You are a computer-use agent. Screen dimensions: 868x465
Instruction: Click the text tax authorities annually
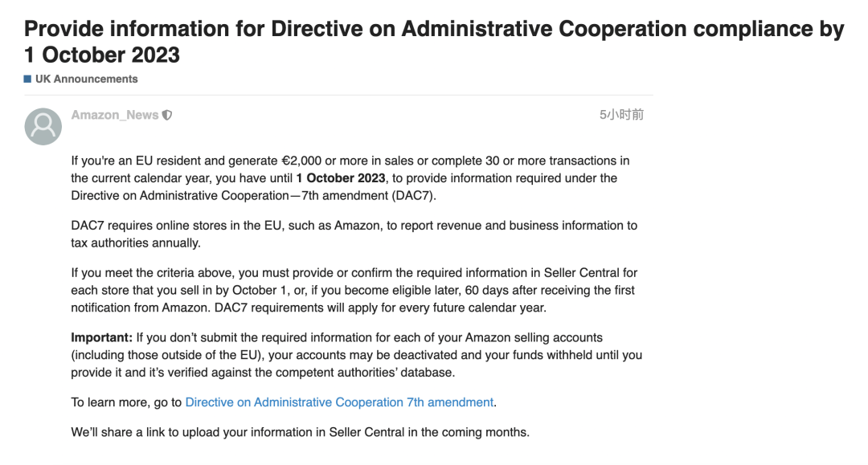[x=136, y=243]
